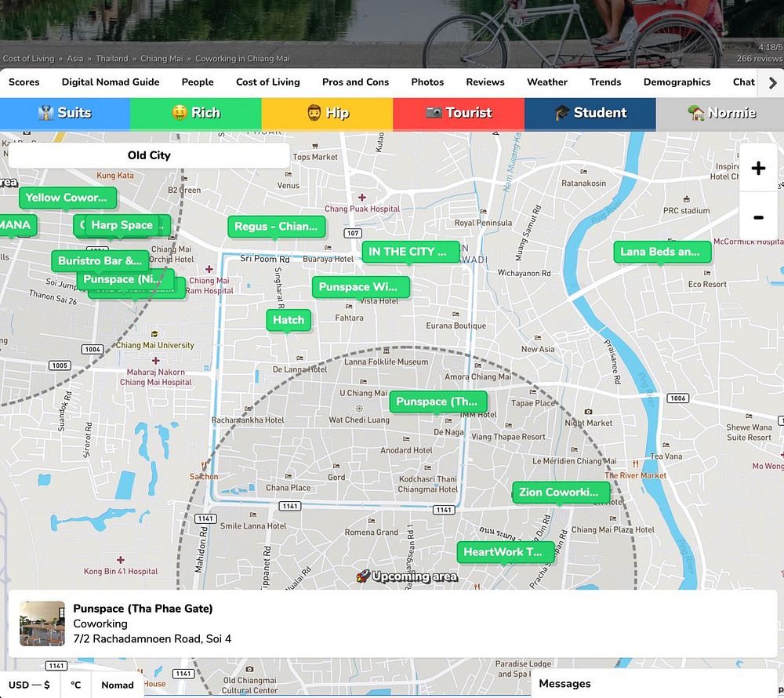Click the Old Chiangmai Cultural Center icon
Image resolution: width=784 pixels, height=698 pixels.
pyautogui.click(x=249, y=669)
